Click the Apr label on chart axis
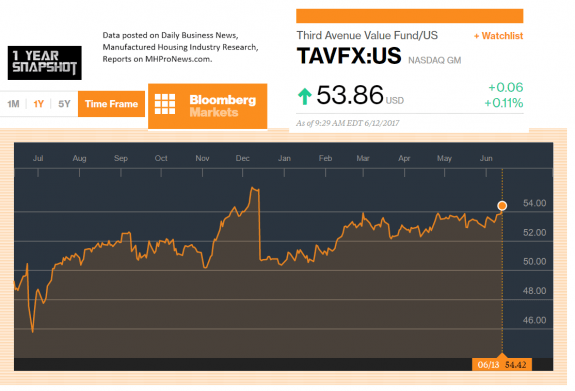Viewport: 575px width, 391px height. coord(404,158)
